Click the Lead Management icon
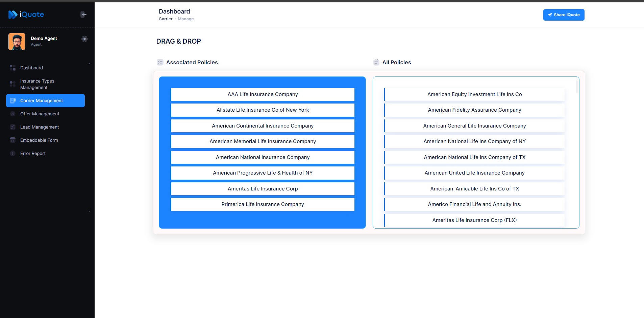The width and height of the screenshot is (644, 318). coord(13,127)
